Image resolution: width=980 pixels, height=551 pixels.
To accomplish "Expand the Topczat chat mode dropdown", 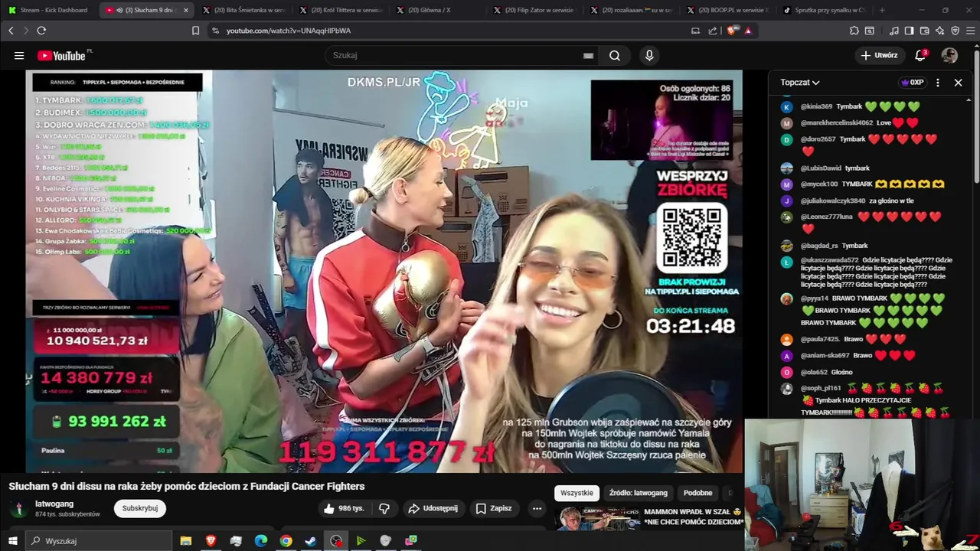I will click(x=800, y=83).
